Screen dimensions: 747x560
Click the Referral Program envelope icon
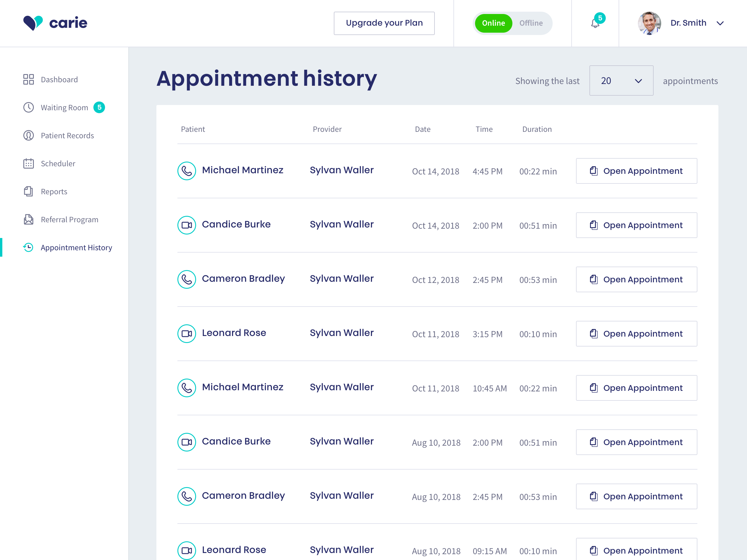point(28,219)
